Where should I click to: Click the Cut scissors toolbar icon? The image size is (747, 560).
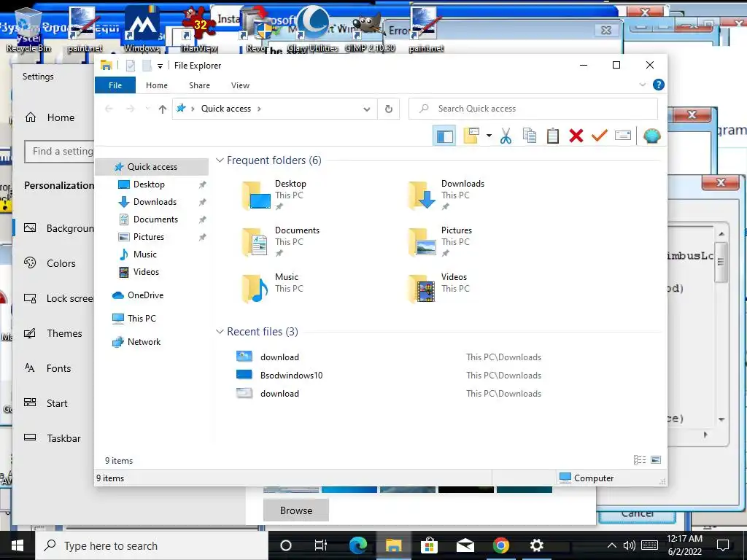[506, 136]
